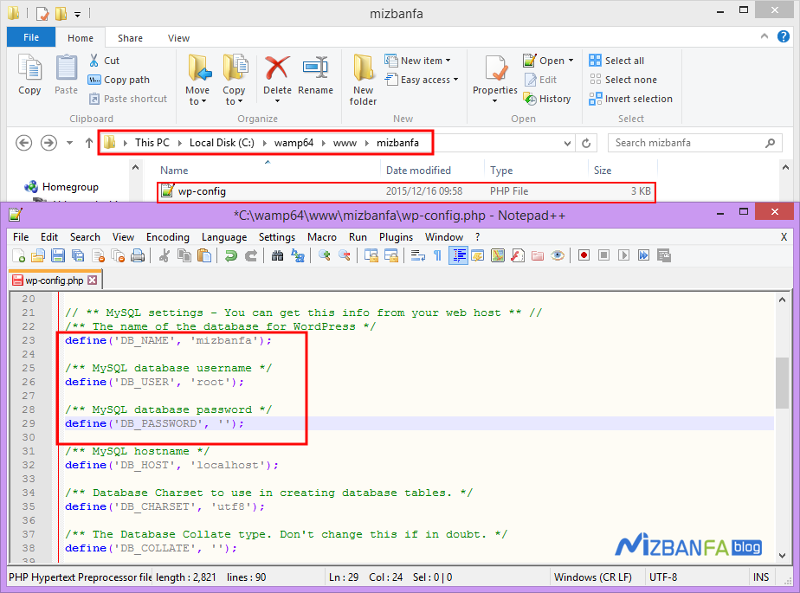Click the History button in Explorer ribbon

547,99
